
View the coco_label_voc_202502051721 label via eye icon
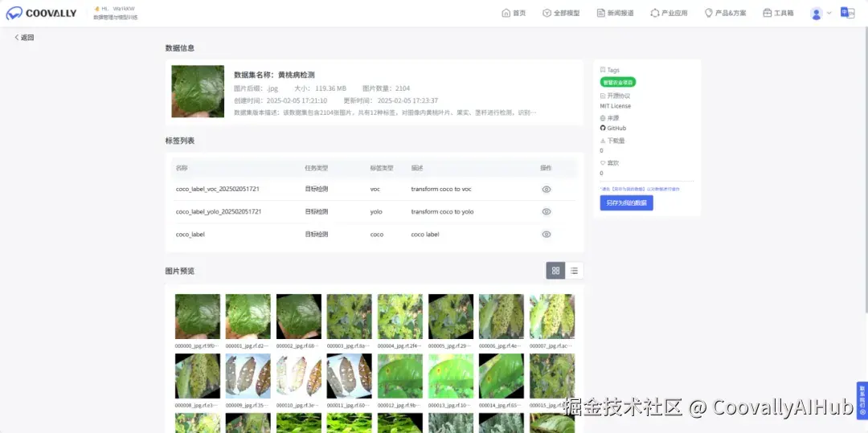click(547, 189)
